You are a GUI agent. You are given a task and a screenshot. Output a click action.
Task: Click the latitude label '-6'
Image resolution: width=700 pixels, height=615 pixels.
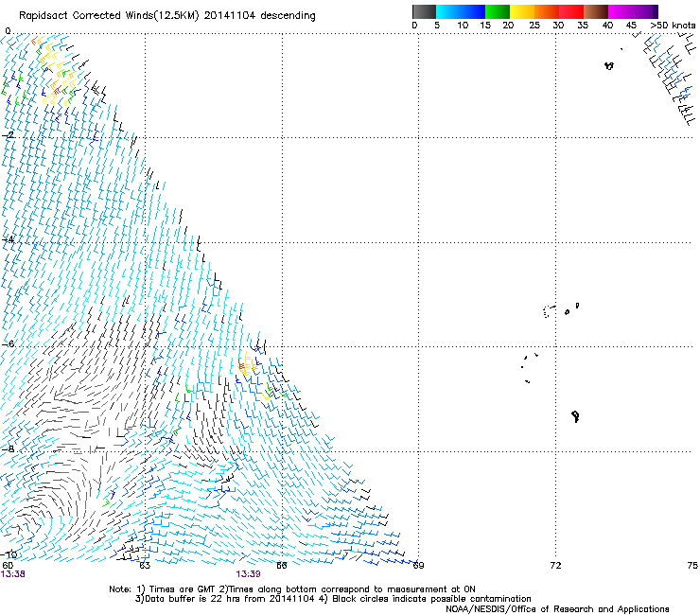coord(8,343)
